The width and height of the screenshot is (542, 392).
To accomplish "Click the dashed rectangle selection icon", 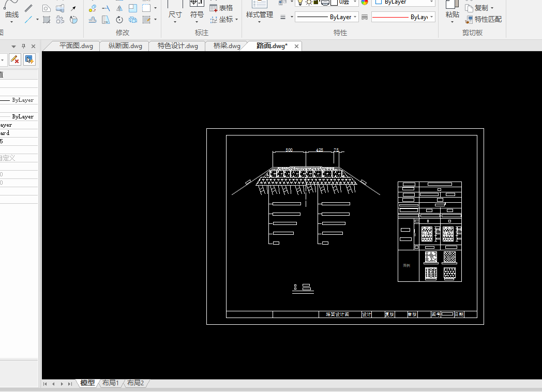I will tap(146, 8).
